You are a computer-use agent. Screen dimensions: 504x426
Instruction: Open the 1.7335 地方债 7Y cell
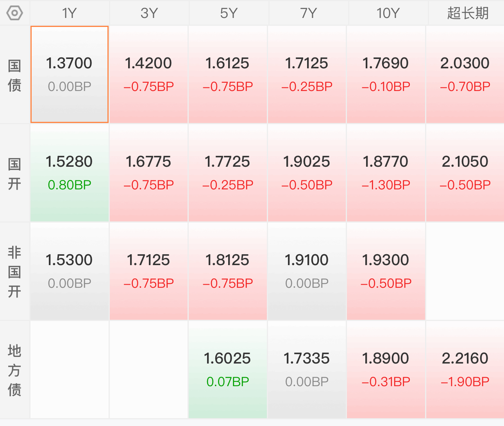tap(307, 370)
